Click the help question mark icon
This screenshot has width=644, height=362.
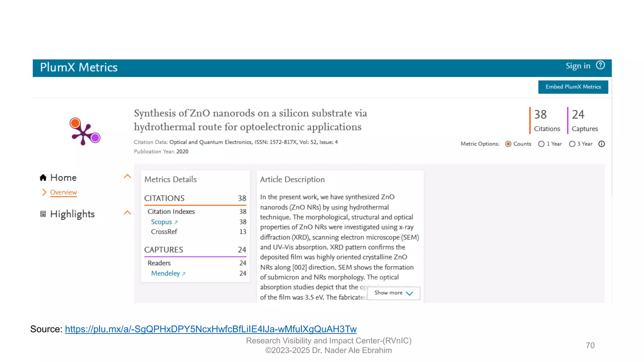(x=600, y=65)
